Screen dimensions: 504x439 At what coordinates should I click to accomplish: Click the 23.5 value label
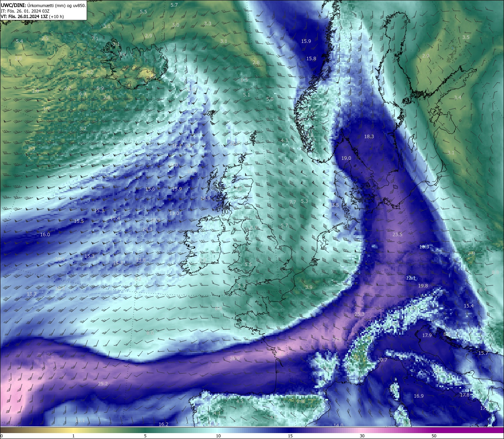(x=397, y=235)
